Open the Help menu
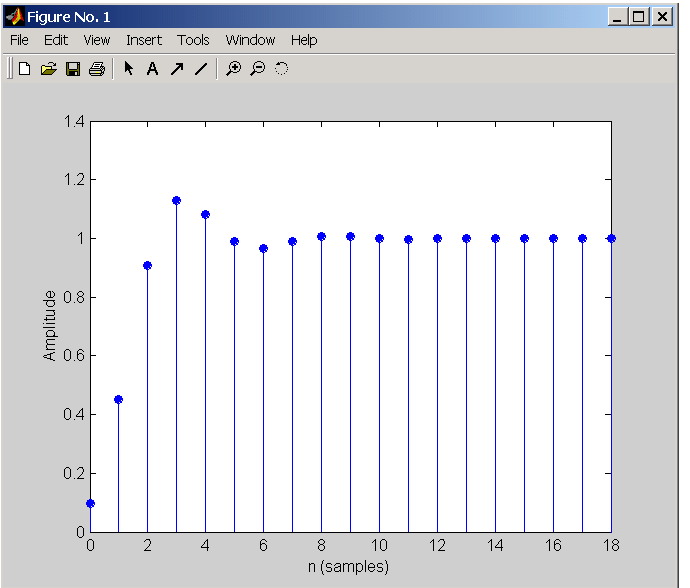This screenshot has width=690, height=588. [304, 40]
